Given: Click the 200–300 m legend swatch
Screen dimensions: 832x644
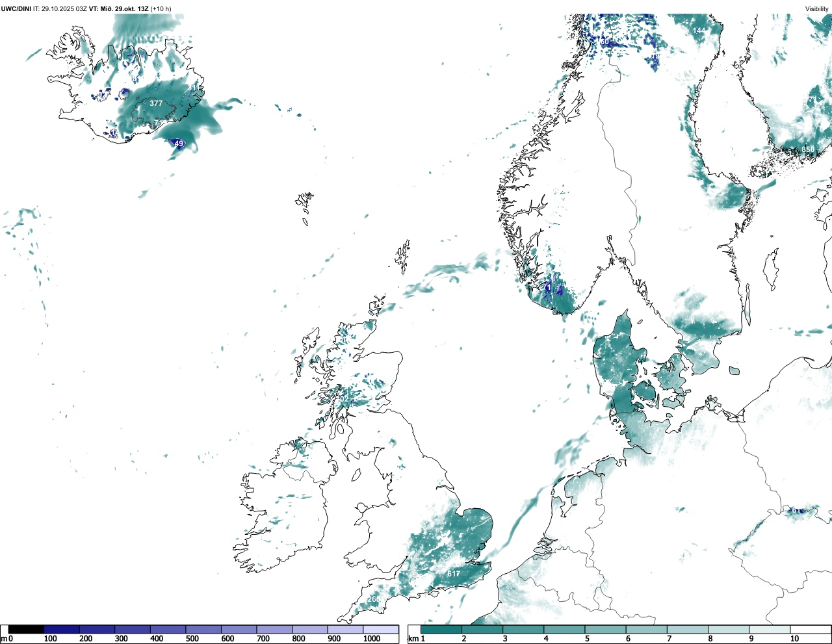Looking at the screenshot, I should click(97, 629).
